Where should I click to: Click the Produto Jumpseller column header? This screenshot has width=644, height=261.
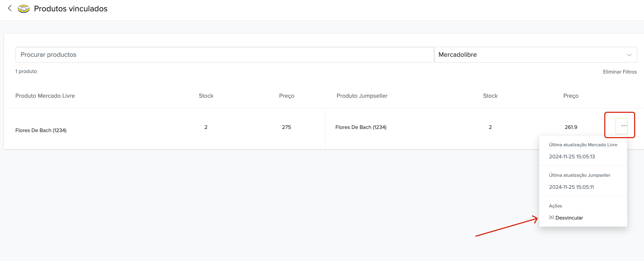pos(362,96)
